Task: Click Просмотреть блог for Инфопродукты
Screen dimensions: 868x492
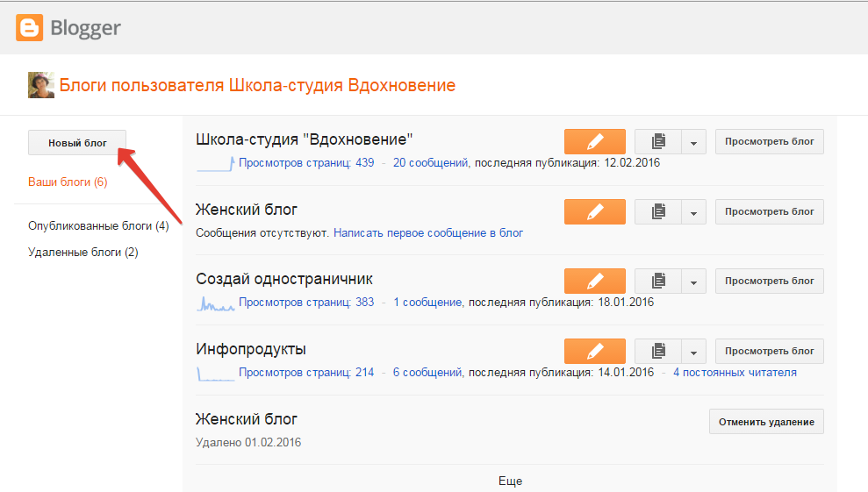Action: tap(770, 352)
